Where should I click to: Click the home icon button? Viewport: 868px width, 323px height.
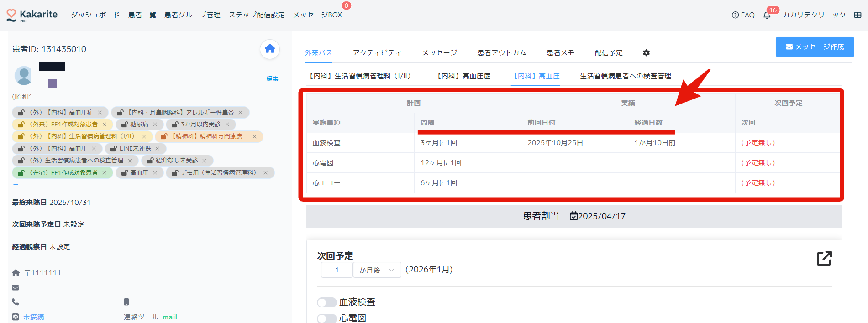click(x=269, y=49)
